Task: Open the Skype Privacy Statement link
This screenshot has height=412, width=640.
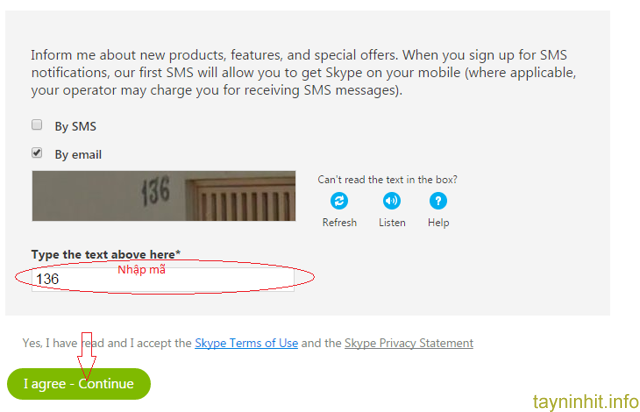Action: click(x=408, y=343)
